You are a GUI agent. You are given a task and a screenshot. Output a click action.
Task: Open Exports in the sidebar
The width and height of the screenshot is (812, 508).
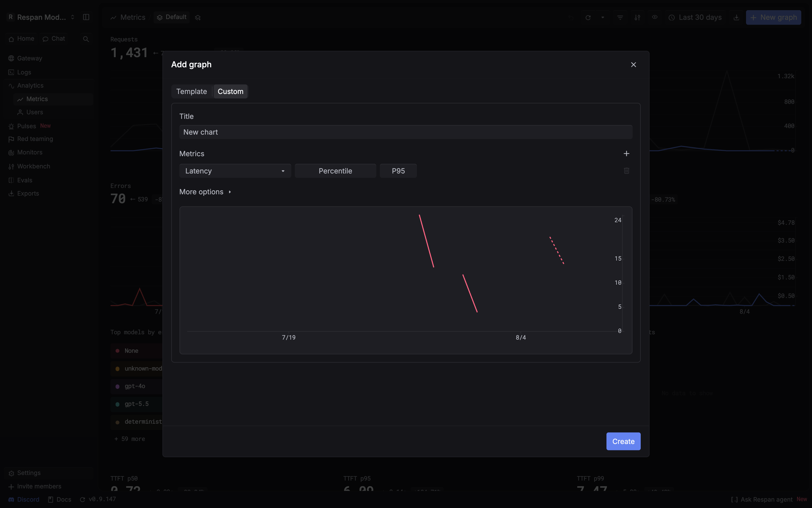click(49, 194)
